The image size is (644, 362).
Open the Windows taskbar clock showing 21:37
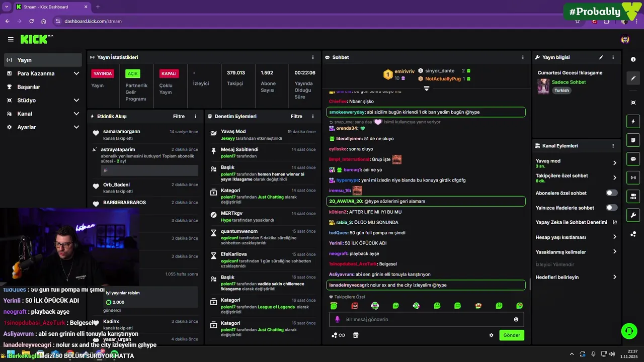[x=629, y=354]
